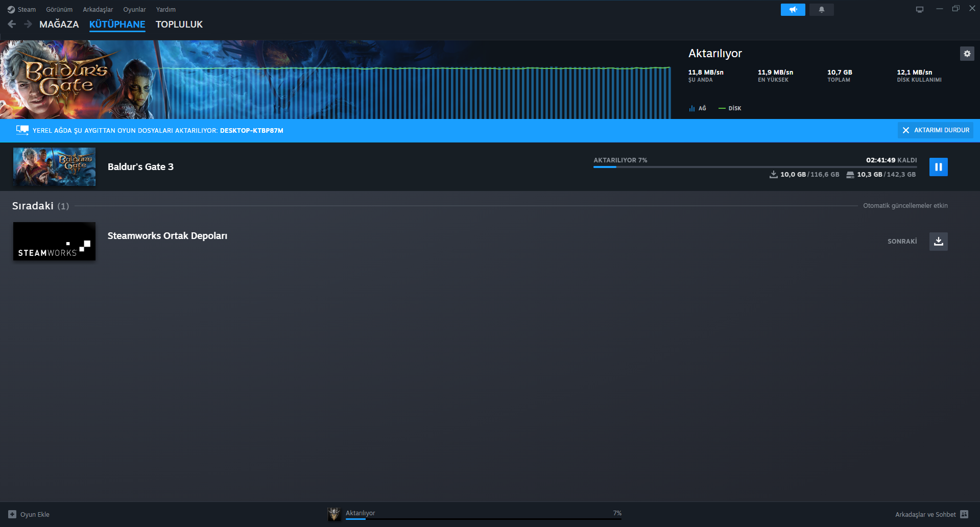Click Oyun Ekle to add a game
The image size is (980, 527).
click(x=35, y=514)
